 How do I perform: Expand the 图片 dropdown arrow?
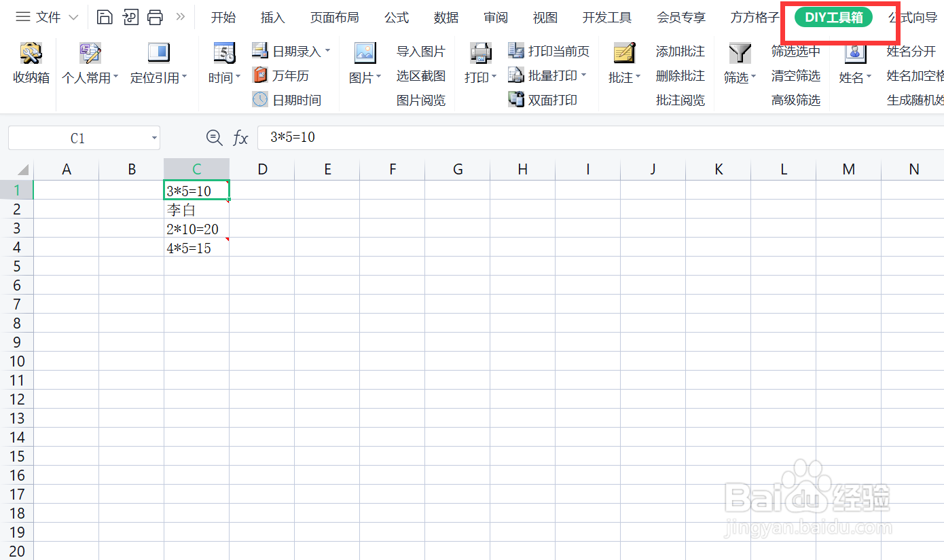[x=378, y=77]
